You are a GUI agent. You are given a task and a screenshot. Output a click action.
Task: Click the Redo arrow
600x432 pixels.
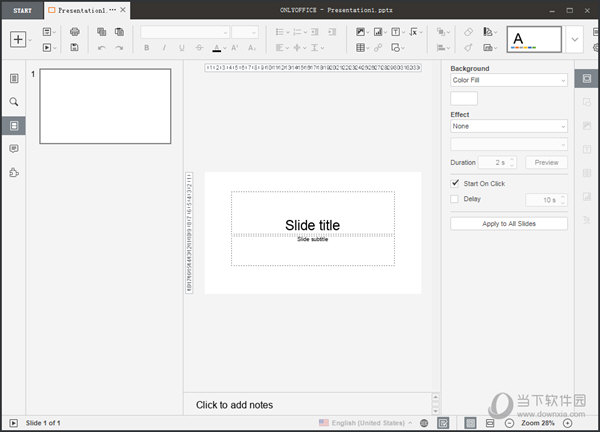click(x=119, y=48)
